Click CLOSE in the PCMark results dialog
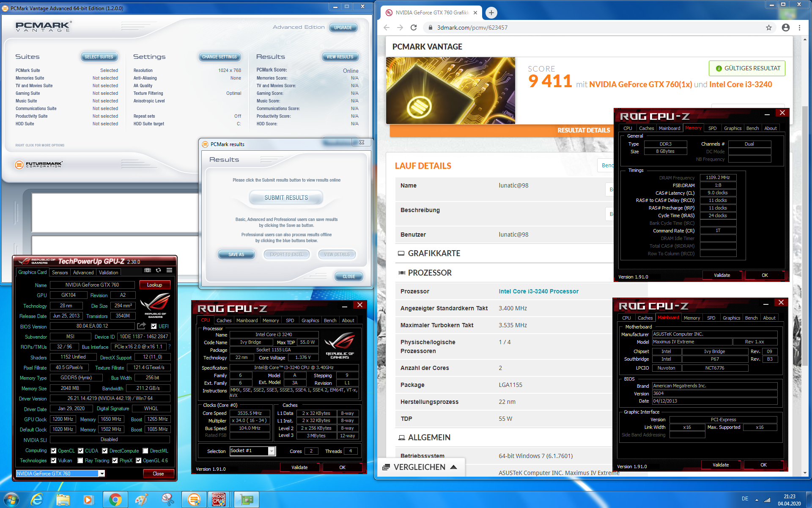This screenshot has height=508, width=812. (349, 276)
